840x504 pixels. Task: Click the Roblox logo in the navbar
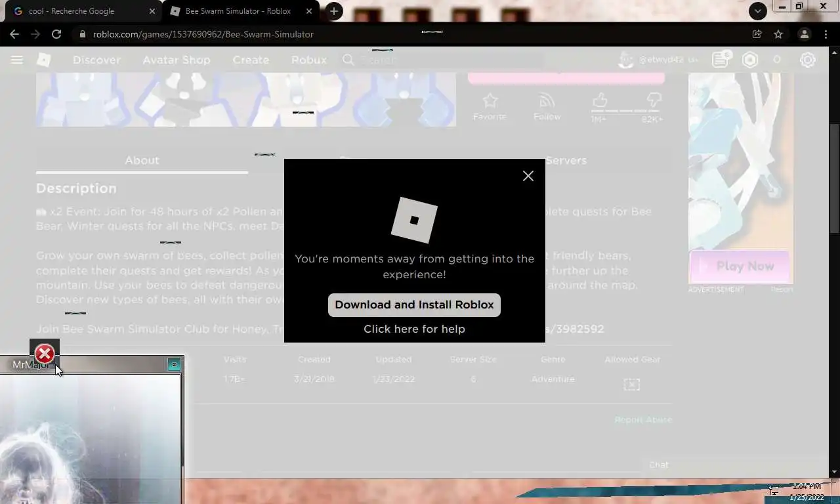coord(43,60)
